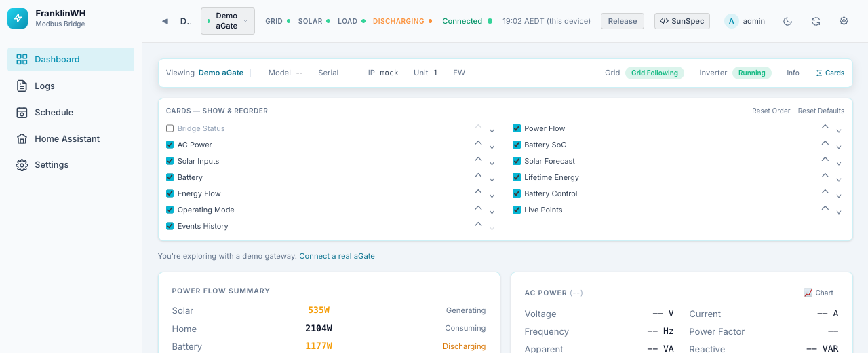
Task: Open the Home Assistant page
Action: (71, 138)
